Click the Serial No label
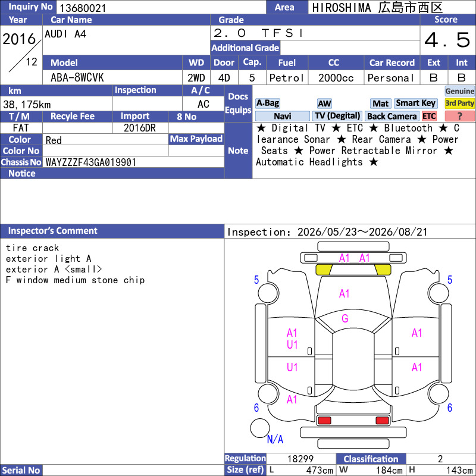 21,470
